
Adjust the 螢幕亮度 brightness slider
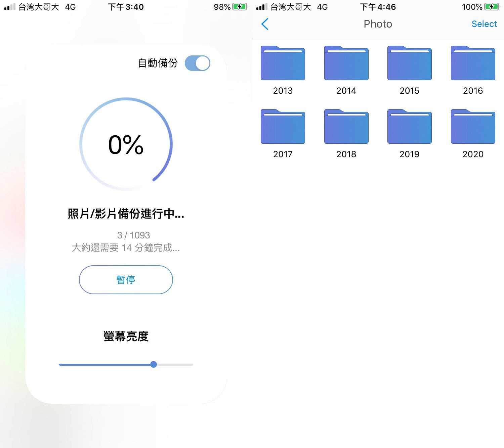(x=154, y=364)
